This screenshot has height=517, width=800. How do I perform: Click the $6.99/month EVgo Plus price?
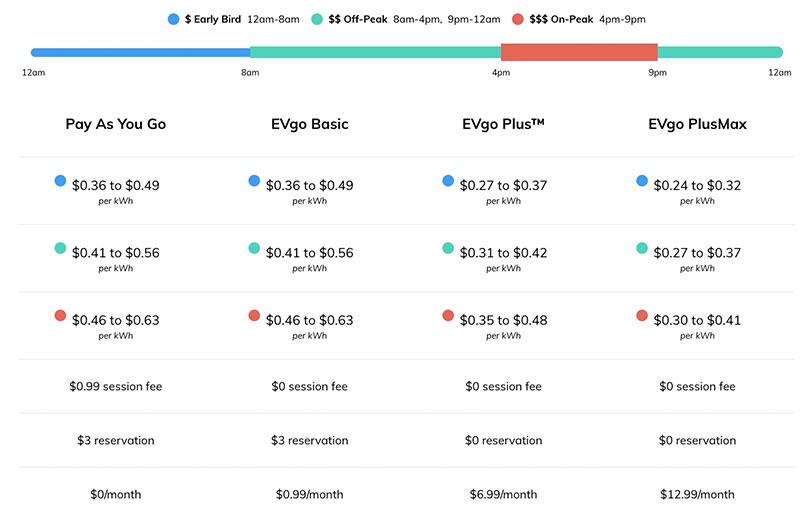(503, 494)
